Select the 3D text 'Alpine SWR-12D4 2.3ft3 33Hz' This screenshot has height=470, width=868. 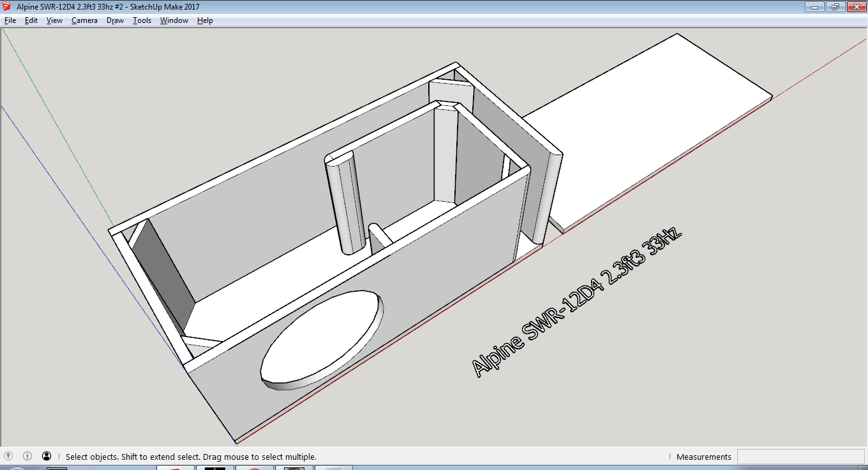577,302
